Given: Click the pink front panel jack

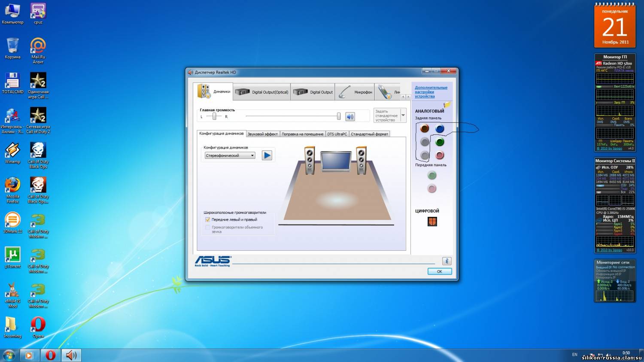Looking at the screenshot, I should click(x=432, y=189).
